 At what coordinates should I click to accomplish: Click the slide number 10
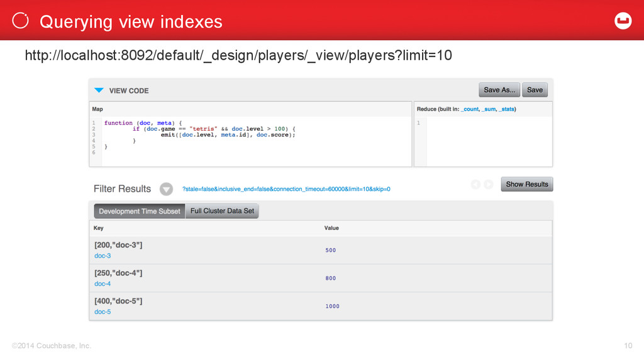click(628, 346)
